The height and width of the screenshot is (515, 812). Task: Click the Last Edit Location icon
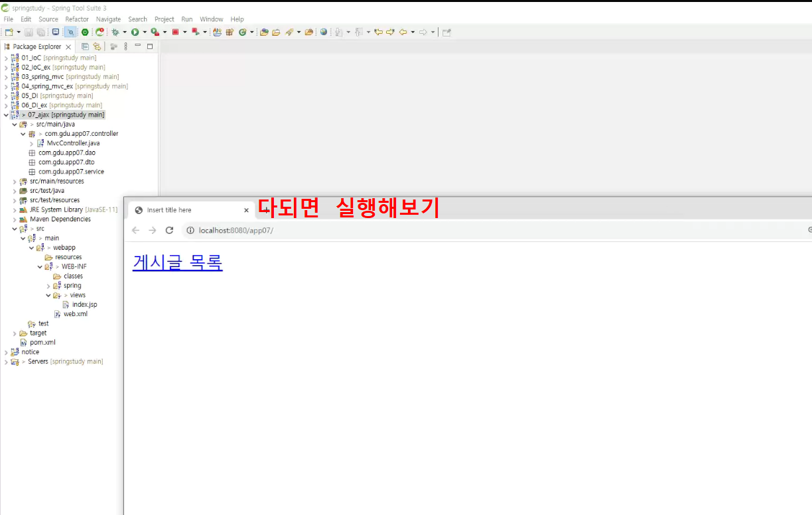pyautogui.click(x=378, y=32)
